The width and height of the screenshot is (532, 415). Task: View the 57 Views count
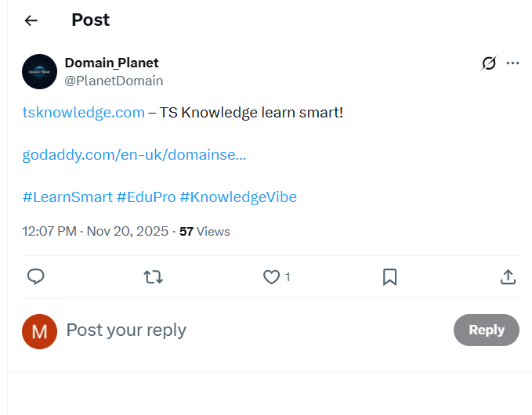(204, 231)
